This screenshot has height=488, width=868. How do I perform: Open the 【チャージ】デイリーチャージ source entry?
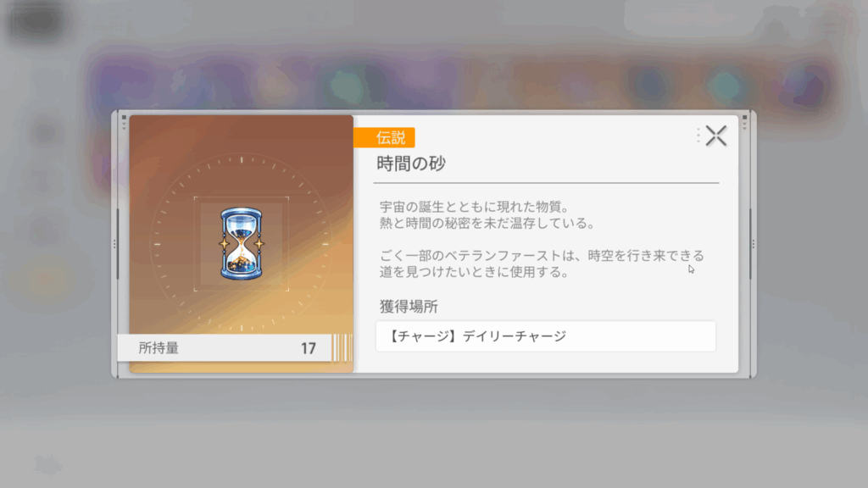point(546,335)
